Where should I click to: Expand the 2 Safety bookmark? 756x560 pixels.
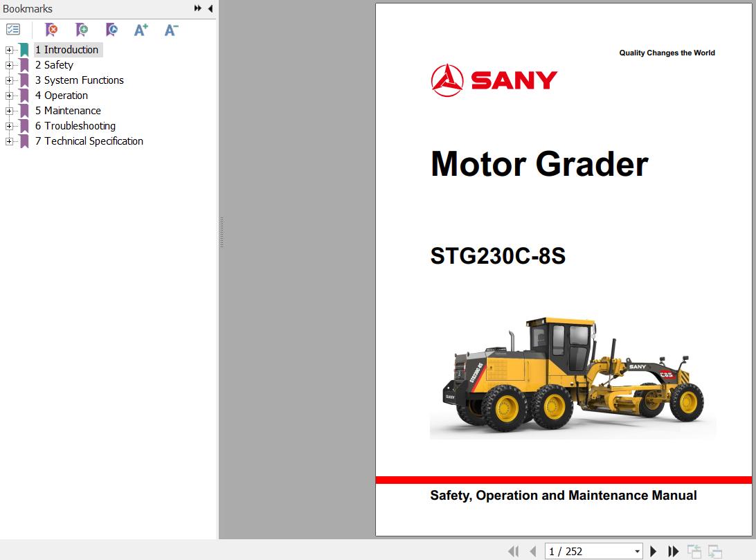9,65
